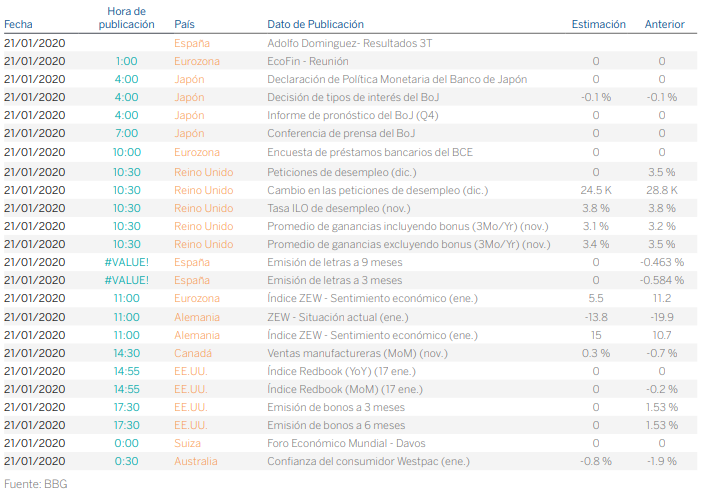The width and height of the screenshot is (704, 500).
Task: Click Encuesta de préstamos bancarios del BCE
Action: [x=369, y=152]
